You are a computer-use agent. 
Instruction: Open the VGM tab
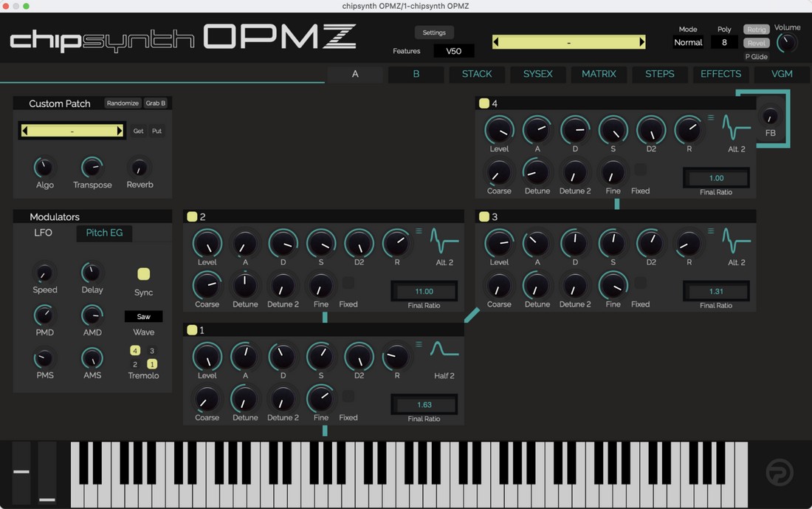[782, 74]
